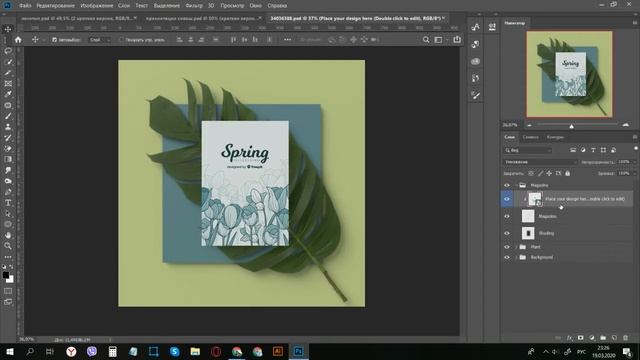Collapse the Magazine group
Screen dimensions: 640x360
(x=516, y=185)
